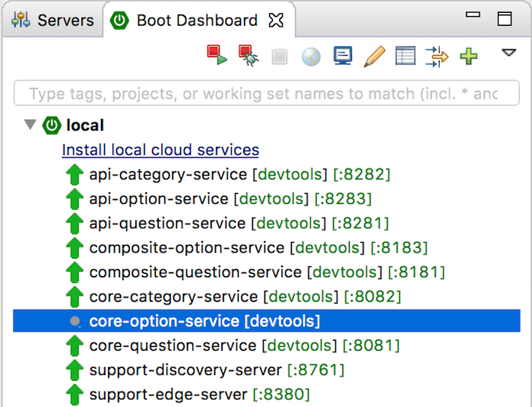
Task: Click port label [:8183]
Action: click(x=399, y=248)
